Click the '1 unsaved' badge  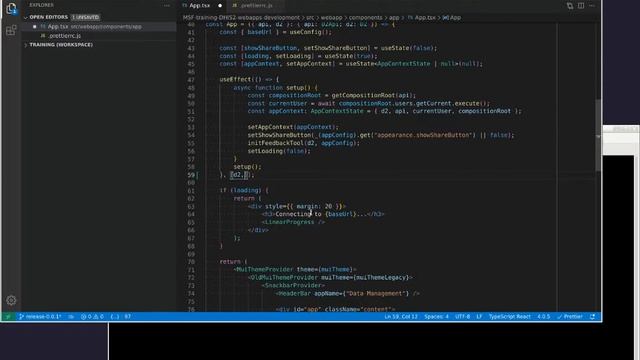click(85, 17)
